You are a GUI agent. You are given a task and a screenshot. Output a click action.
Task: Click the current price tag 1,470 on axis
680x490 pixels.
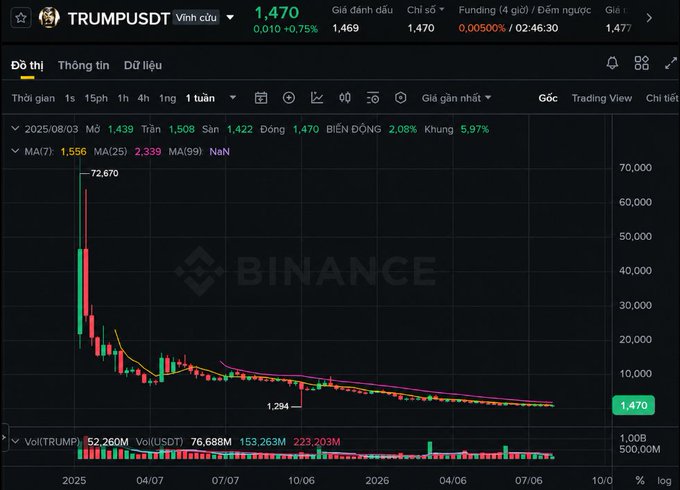[633, 405]
